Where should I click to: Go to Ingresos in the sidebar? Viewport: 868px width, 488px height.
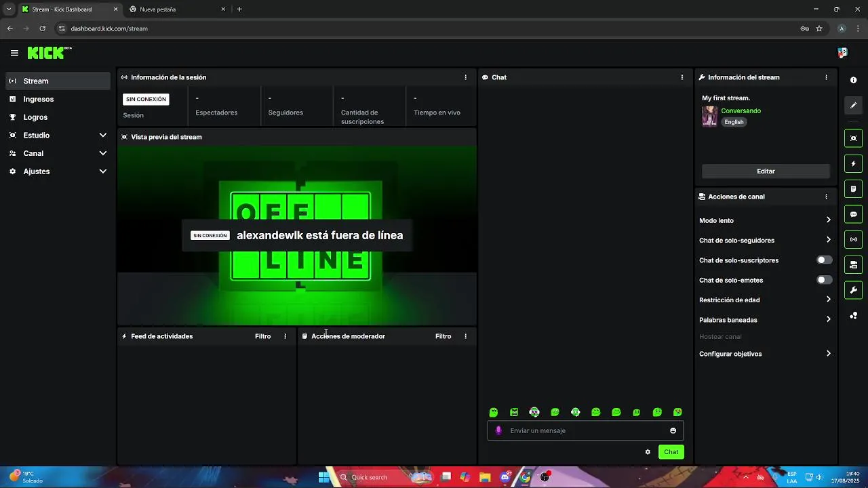(58, 99)
